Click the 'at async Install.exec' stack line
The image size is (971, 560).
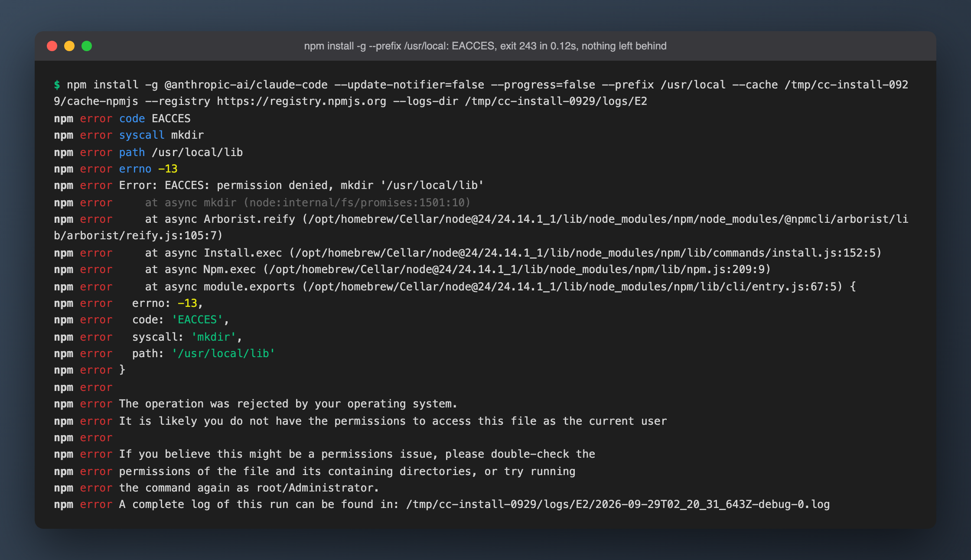468,253
